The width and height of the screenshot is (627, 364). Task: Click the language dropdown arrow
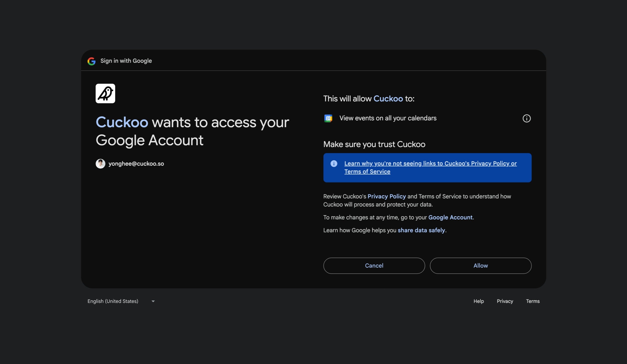(x=153, y=301)
